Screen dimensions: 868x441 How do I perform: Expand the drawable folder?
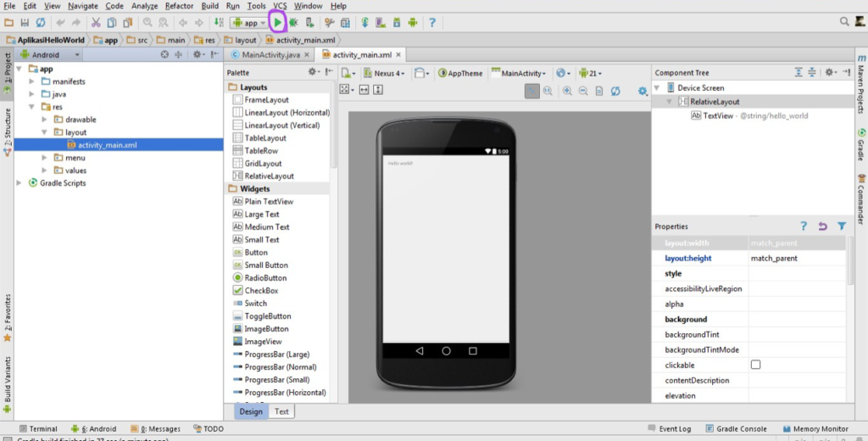pos(44,120)
